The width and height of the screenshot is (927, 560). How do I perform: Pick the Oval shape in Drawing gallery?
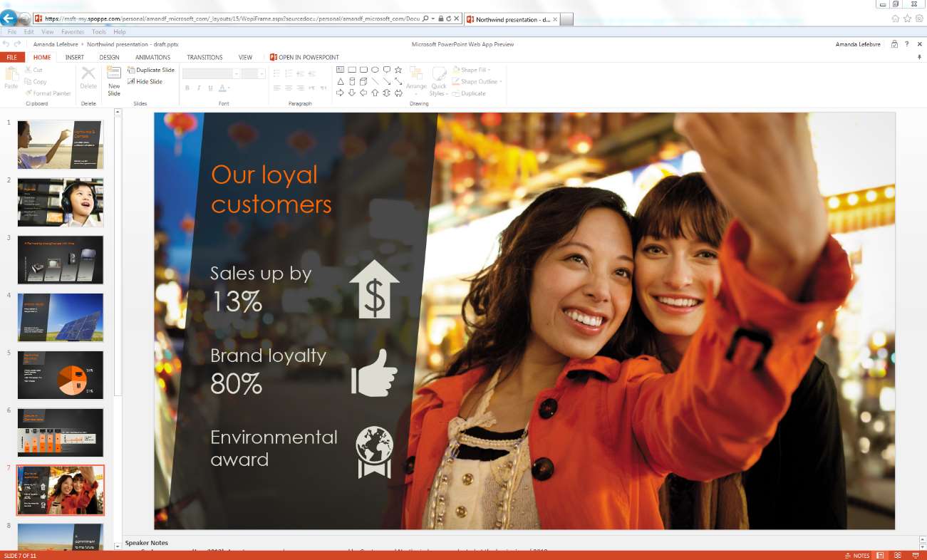tap(375, 70)
